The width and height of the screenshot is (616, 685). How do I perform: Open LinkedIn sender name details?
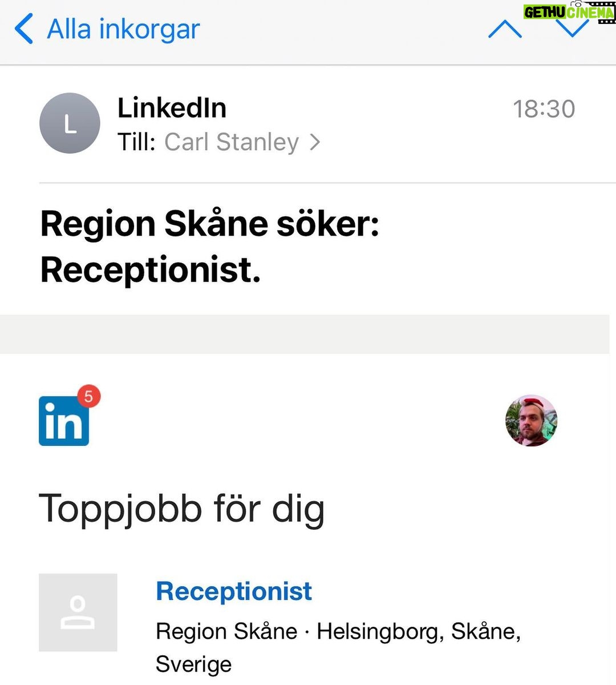(x=172, y=108)
